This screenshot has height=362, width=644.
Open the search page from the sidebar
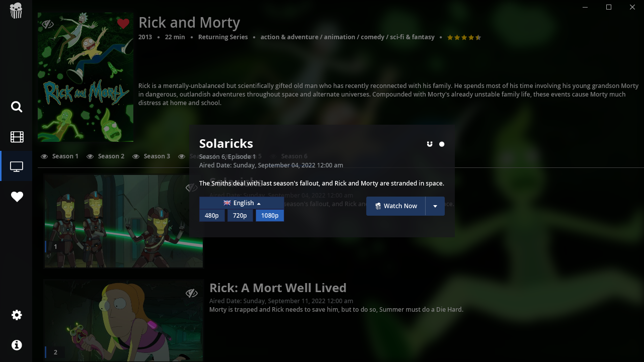(17, 107)
